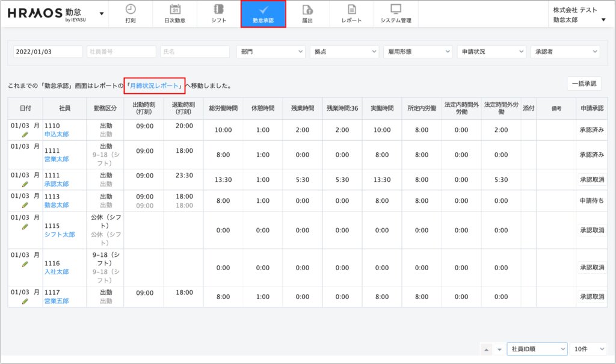The width and height of the screenshot is (616, 364).
Task: Select the 勤怠承認 tab
Action: [x=263, y=14]
